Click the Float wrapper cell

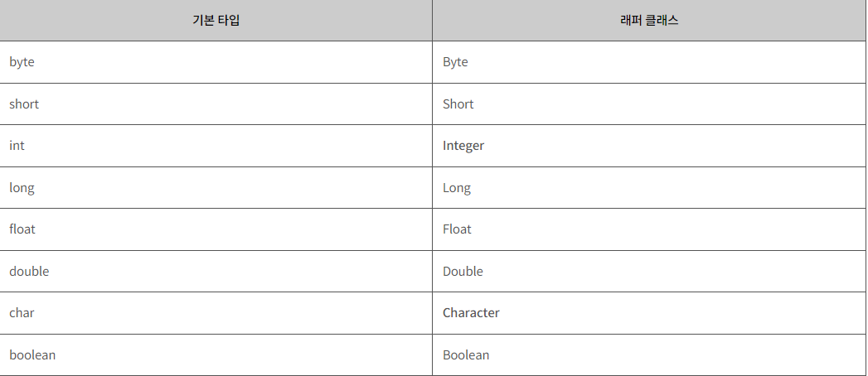coord(649,229)
